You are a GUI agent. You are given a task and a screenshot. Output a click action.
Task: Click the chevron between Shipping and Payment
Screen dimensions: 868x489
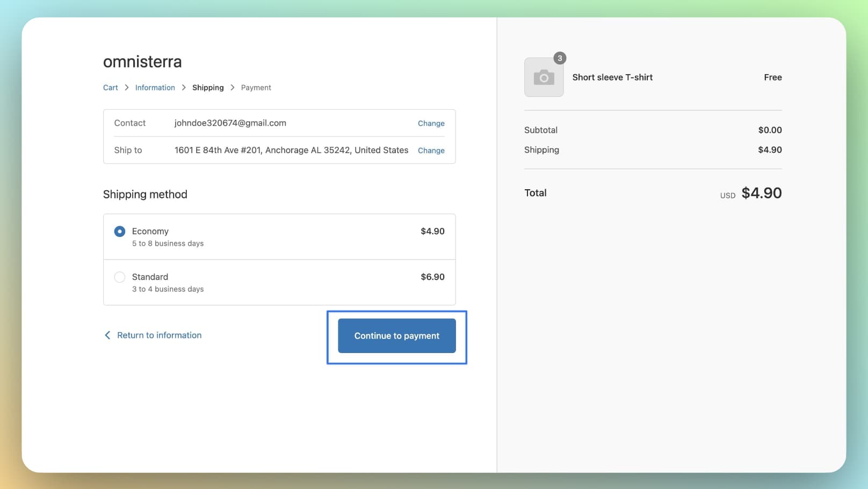[x=233, y=87]
